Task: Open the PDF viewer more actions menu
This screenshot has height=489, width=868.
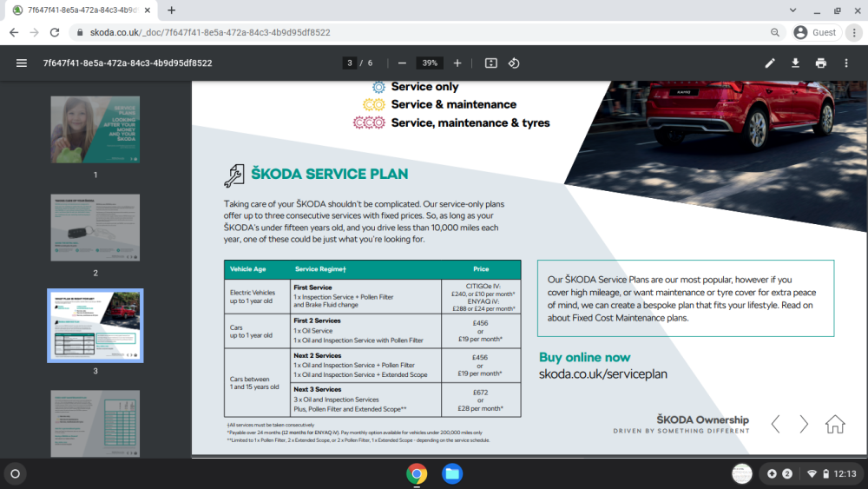Action: pyautogui.click(x=846, y=63)
